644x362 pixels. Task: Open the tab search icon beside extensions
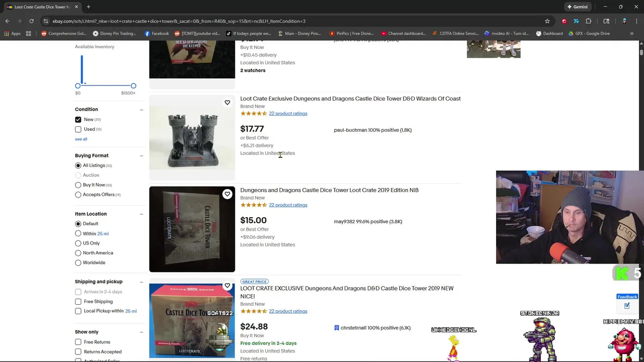pos(606,21)
